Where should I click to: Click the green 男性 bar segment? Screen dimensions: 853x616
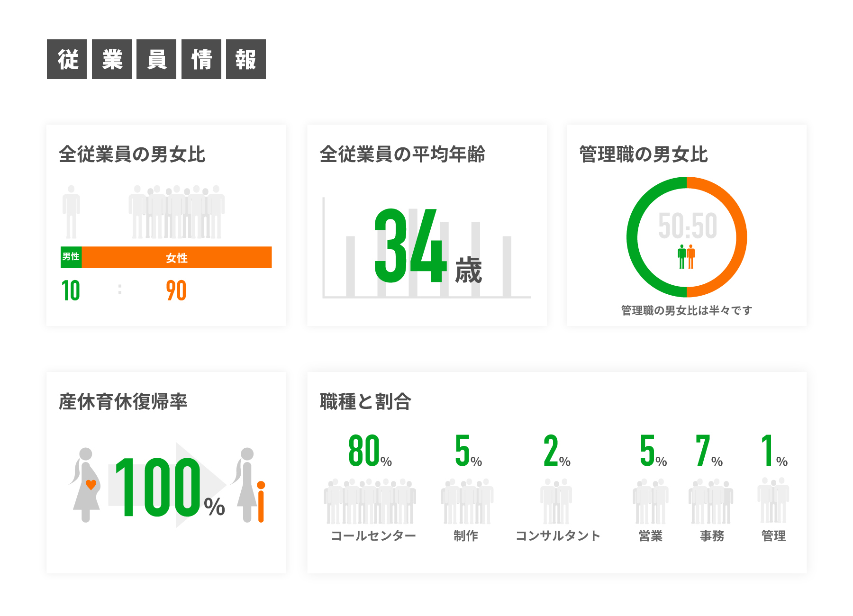tap(71, 257)
